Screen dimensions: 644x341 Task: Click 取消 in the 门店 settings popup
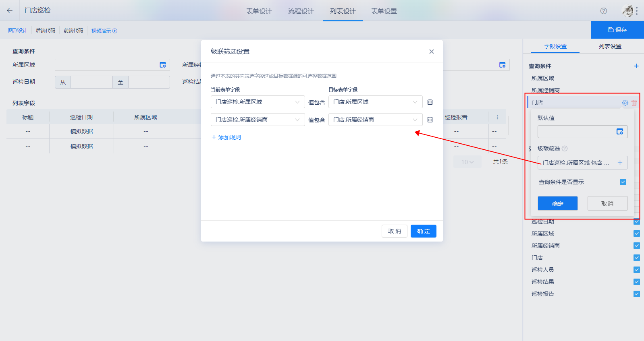click(x=608, y=203)
